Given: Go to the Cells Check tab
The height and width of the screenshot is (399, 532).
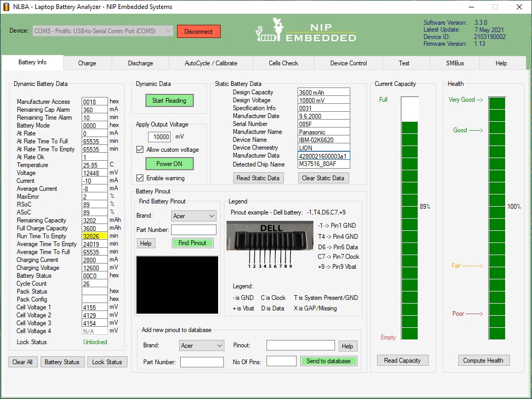Looking at the screenshot, I should point(283,63).
